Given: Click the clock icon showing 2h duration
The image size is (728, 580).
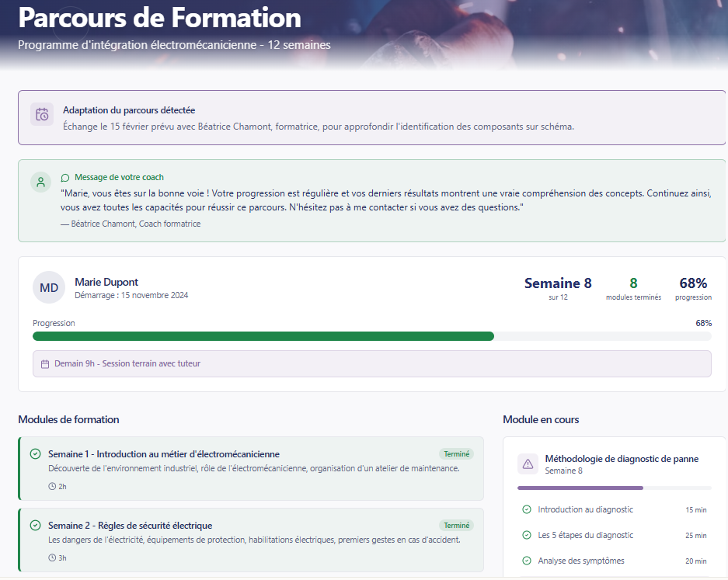Looking at the screenshot, I should tap(51, 485).
